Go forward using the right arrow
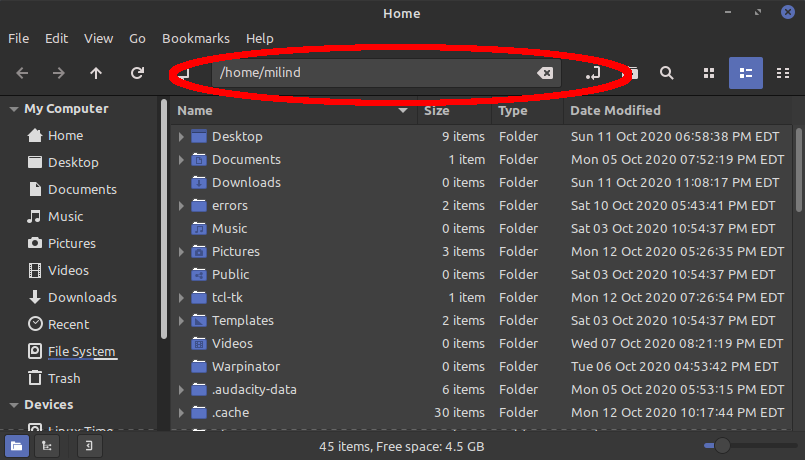The image size is (805, 460). pos(59,73)
